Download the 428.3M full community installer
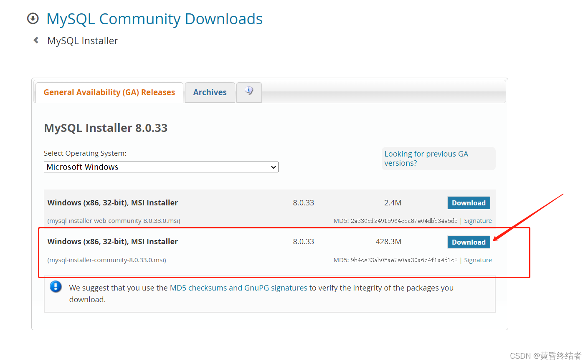 pyautogui.click(x=469, y=242)
